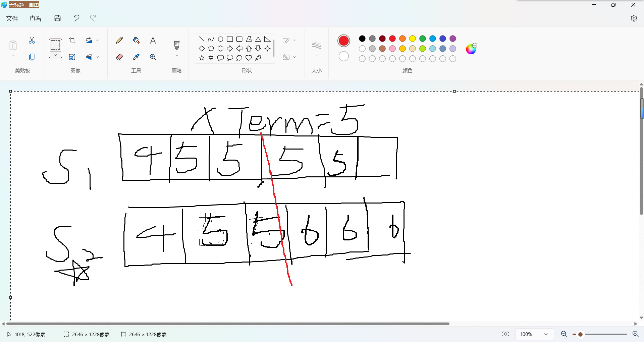
Task: Expand the Brushes dropdown arrow
Action: (x=177, y=56)
